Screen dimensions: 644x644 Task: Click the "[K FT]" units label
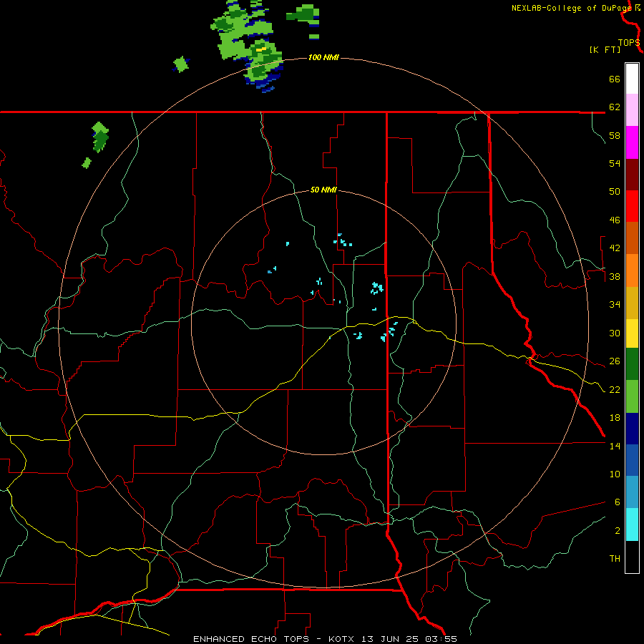(605, 49)
